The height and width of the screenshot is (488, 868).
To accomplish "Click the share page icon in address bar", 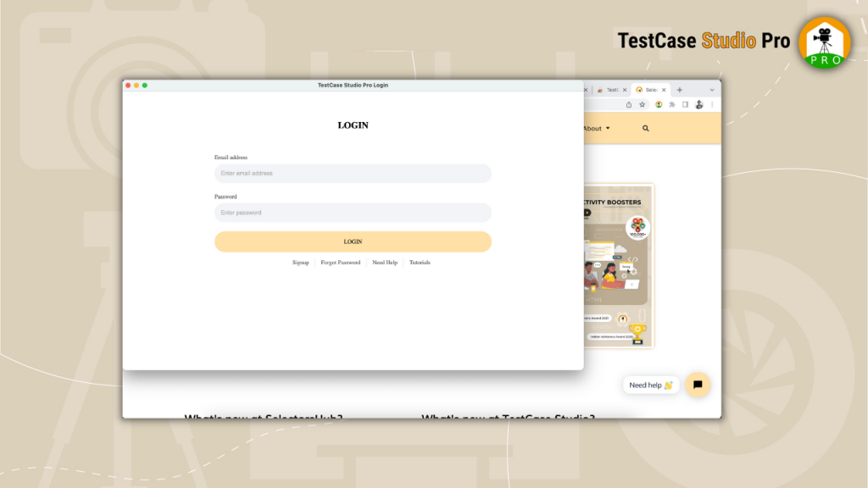I will pyautogui.click(x=629, y=104).
